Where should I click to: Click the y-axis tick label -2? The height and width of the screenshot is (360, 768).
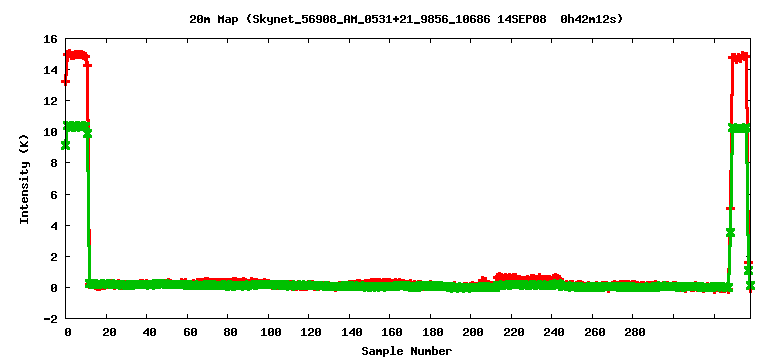click(x=51, y=318)
